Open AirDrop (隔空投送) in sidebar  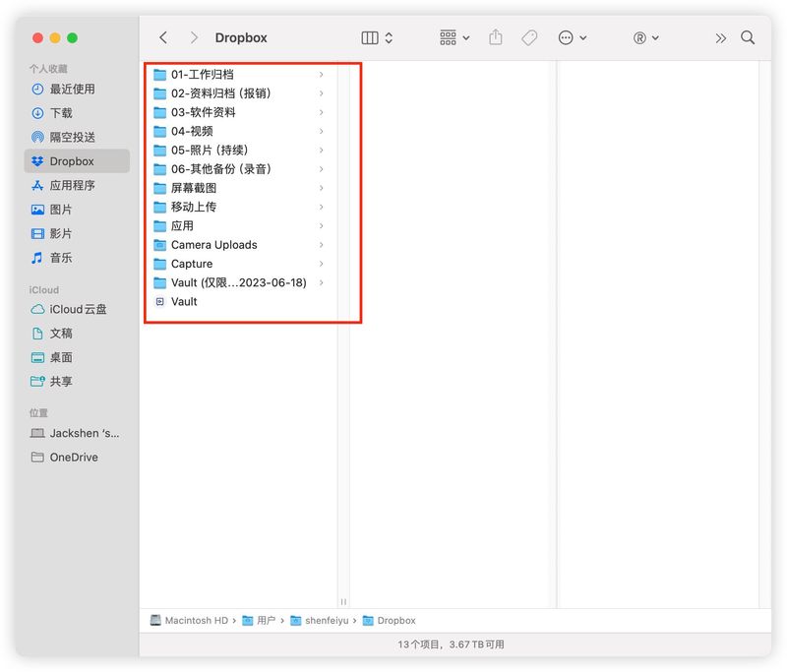(x=77, y=137)
